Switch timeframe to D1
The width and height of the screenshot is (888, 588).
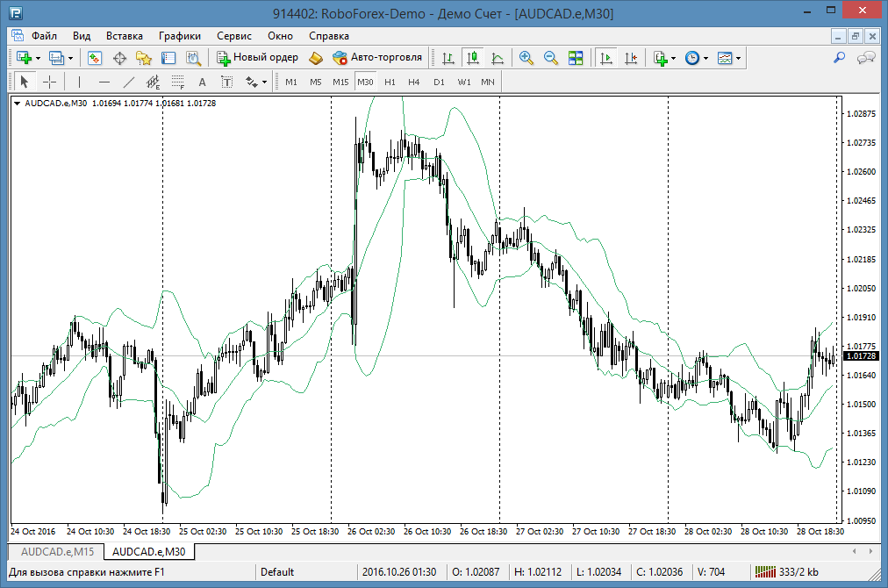click(x=439, y=82)
